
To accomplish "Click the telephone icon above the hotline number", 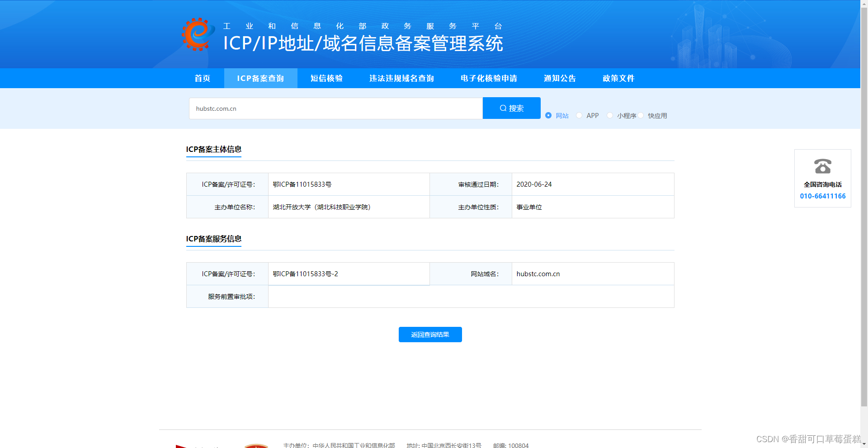I will [822, 167].
